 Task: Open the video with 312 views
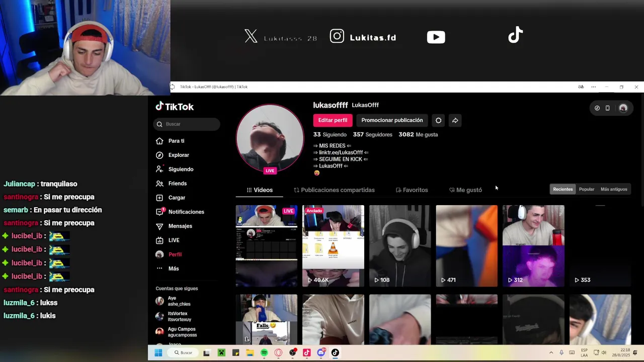pyautogui.click(x=533, y=246)
